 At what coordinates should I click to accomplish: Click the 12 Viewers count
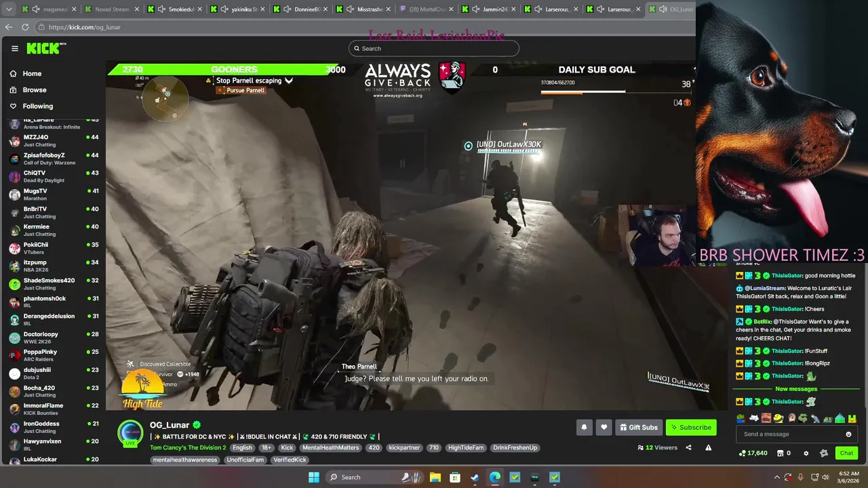pyautogui.click(x=657, y=447)
